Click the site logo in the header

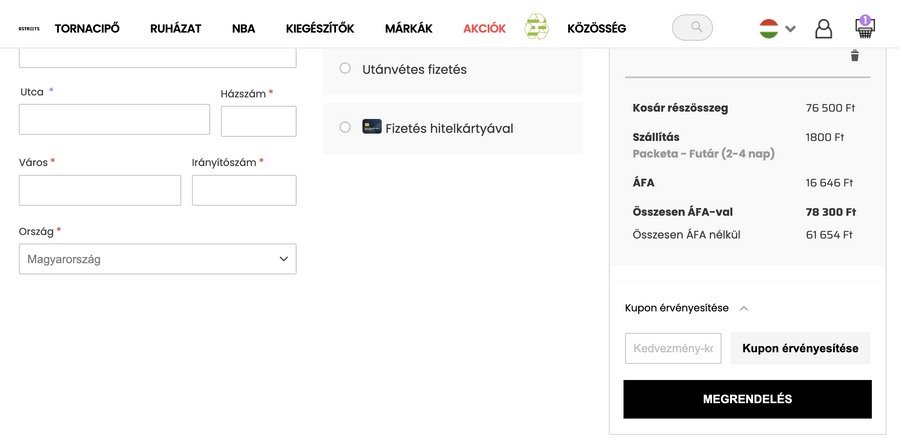pos(28,29)
